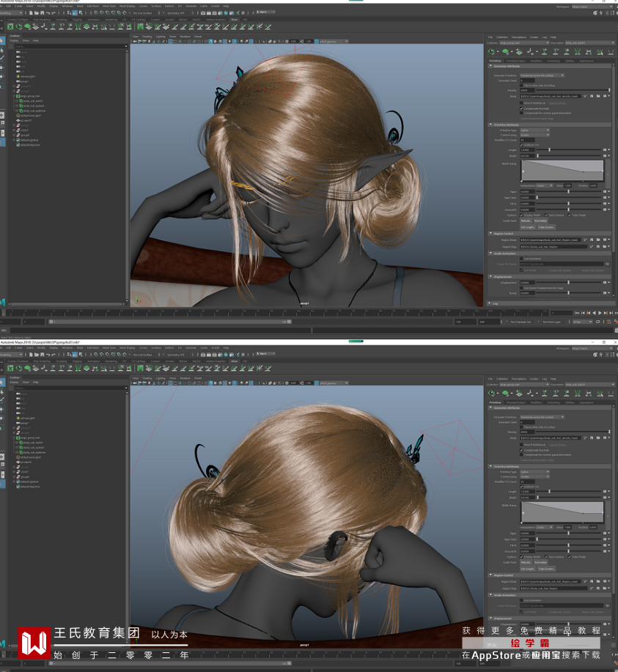Select arrow Select tool in lower window toolbox

pos(3,383)
